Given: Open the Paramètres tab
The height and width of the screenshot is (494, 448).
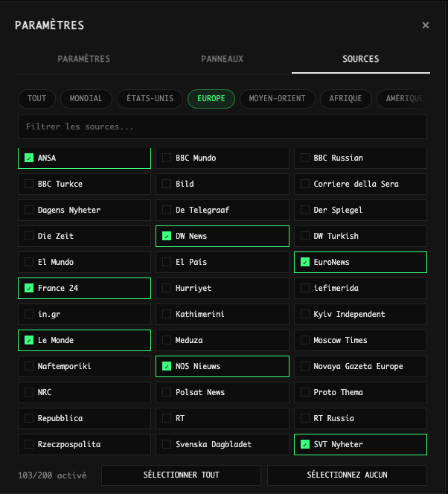Looking at the screenshot, I should click(83, 59).
